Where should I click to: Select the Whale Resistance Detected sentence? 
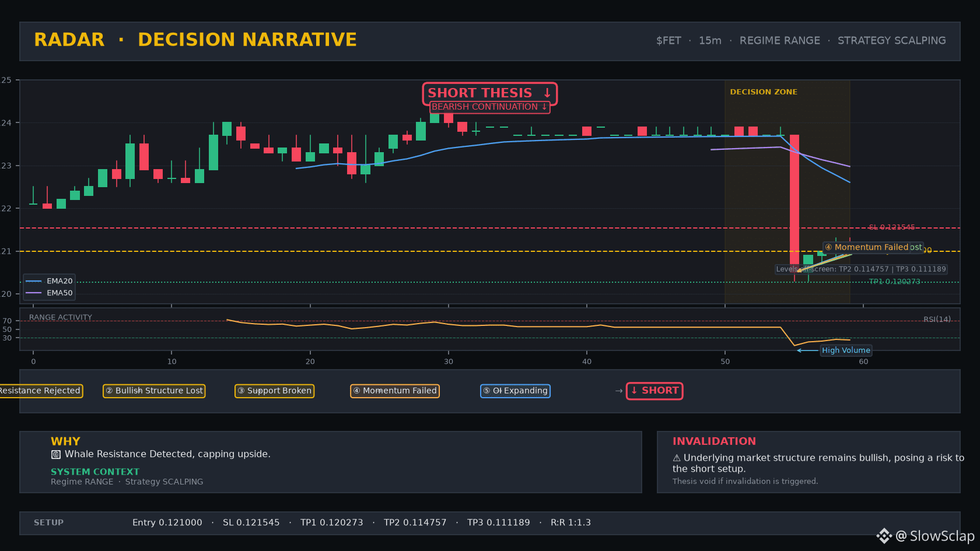pyautogui.click(x=167, y=454)
